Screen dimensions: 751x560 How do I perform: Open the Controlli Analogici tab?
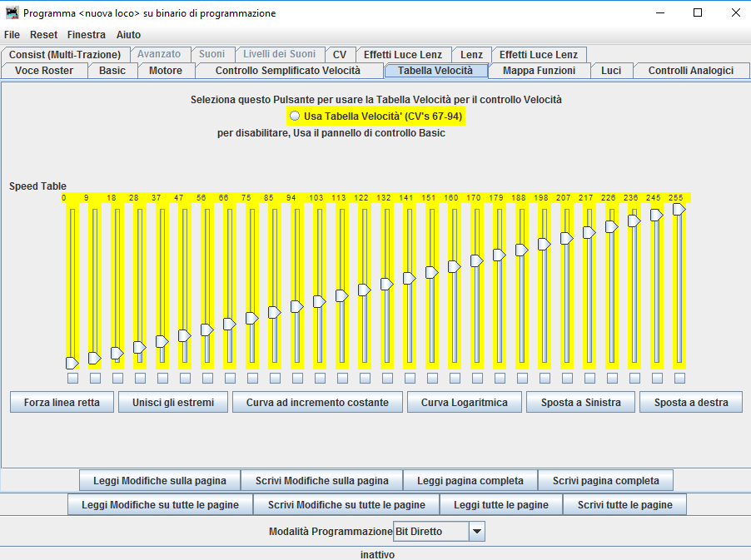690,71
